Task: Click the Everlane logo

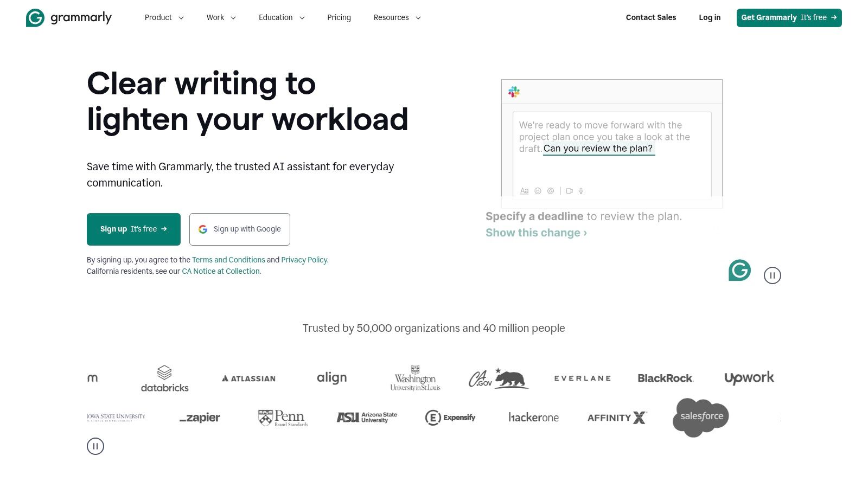Action: pos(583,378)
